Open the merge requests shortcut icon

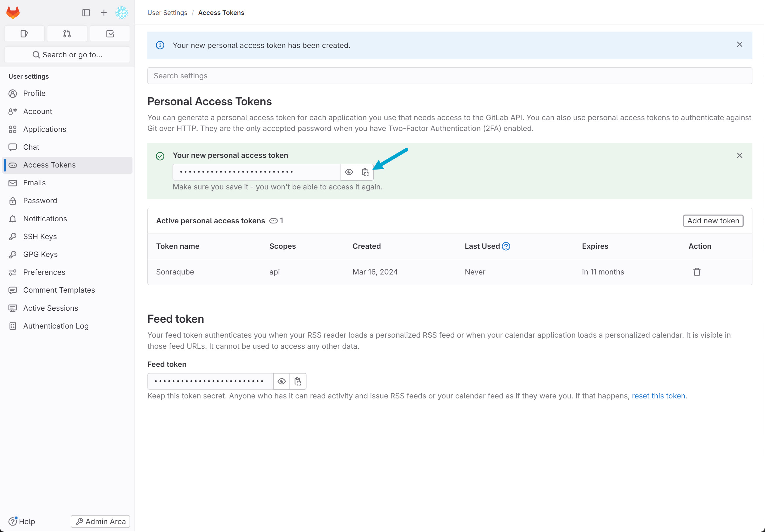point(67,34)
